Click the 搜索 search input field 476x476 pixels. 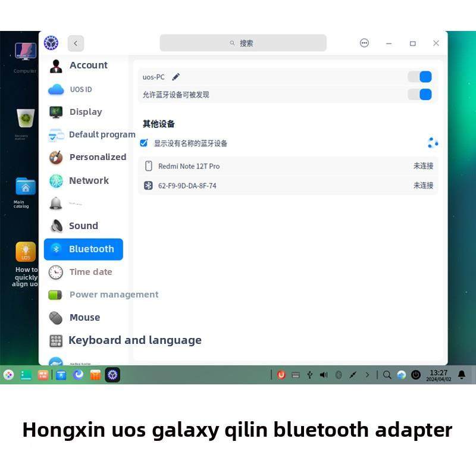pos(243,43)
